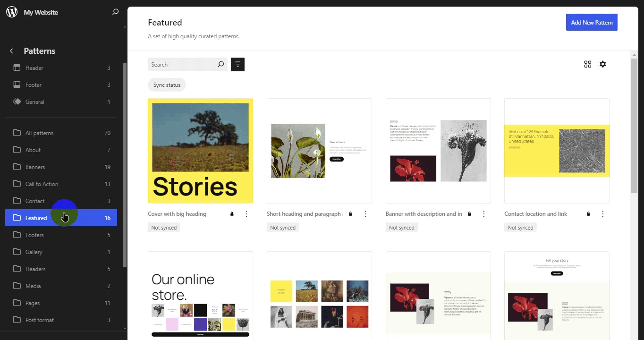
Task: Open the Short heading and paragraph title
Action: tap(305, 214)
